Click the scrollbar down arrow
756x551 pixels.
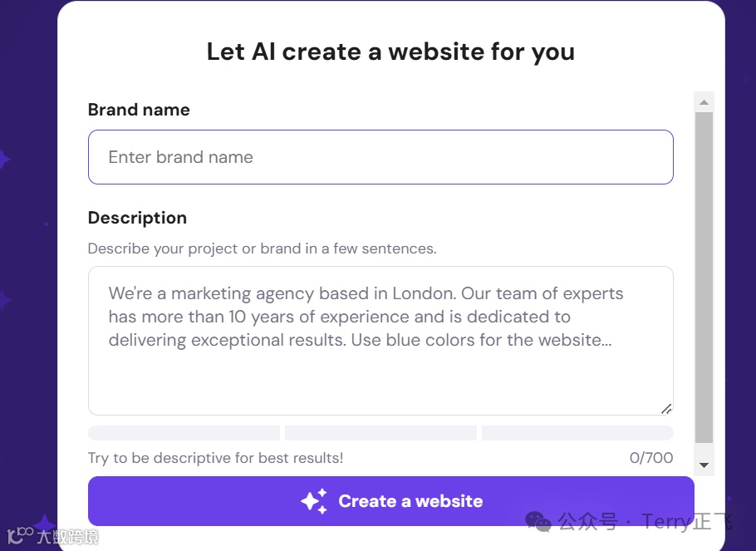coord(704,465)
